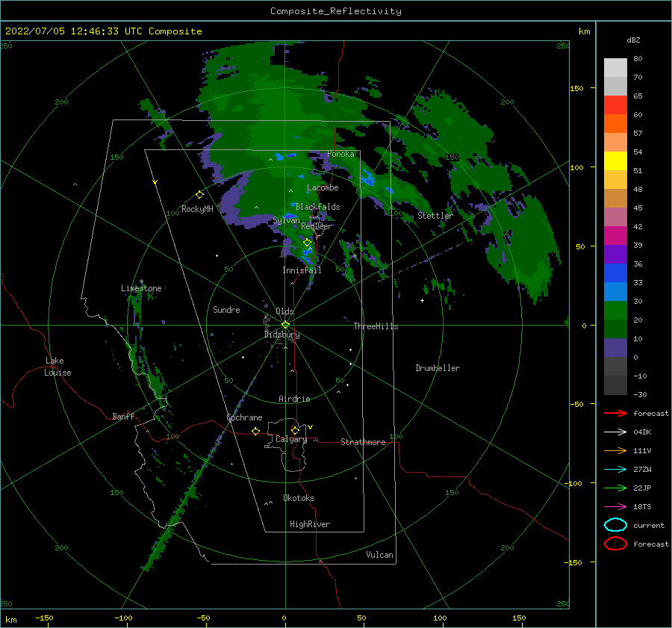Click the Didsbury city label
This screenshot has width=672, height=628.
[x=281, y=335]
